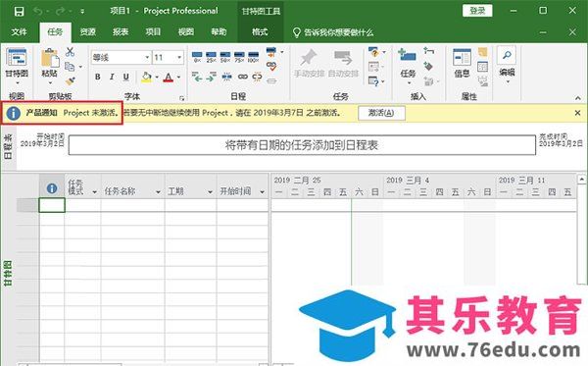This screenshot has height=366, width=588.
Task: Open the Task Name (任务名称) column filter arrow
Action: [x=158, y=191]
